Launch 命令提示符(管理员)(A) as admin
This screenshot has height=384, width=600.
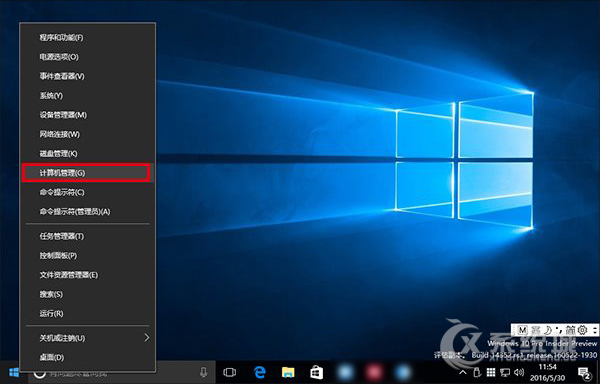(88, 212)
